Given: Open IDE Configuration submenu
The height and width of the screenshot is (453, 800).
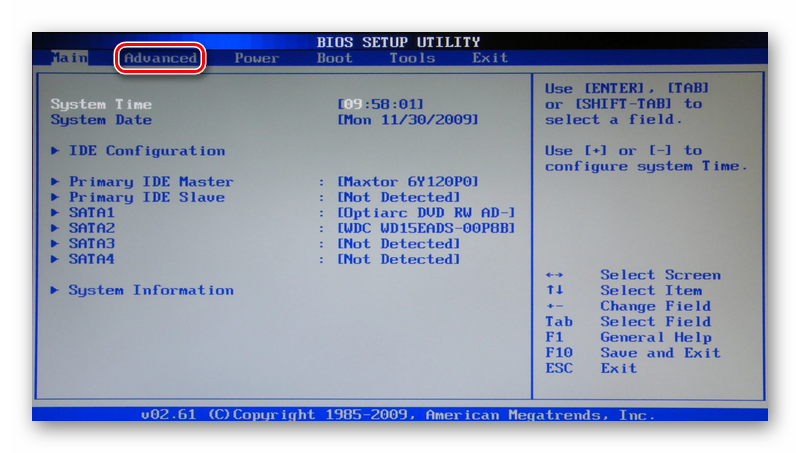Looking at the screenshot, I should click(x=147, y=151).
